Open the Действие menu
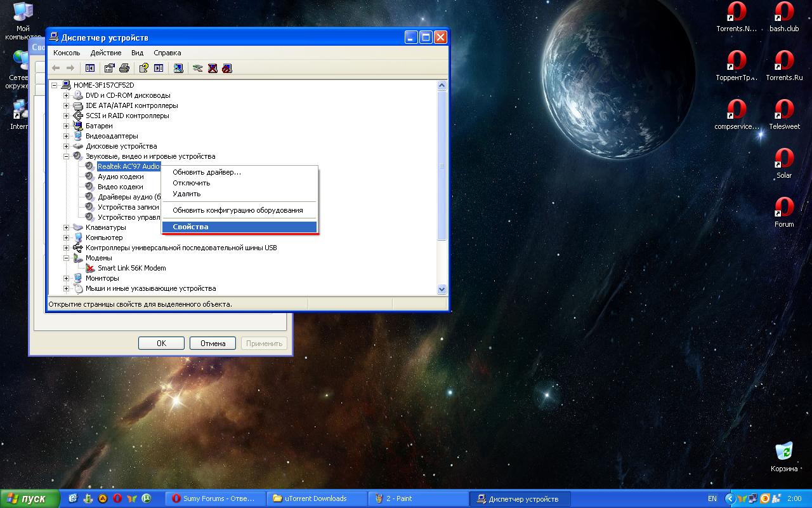 coord(105,53)
